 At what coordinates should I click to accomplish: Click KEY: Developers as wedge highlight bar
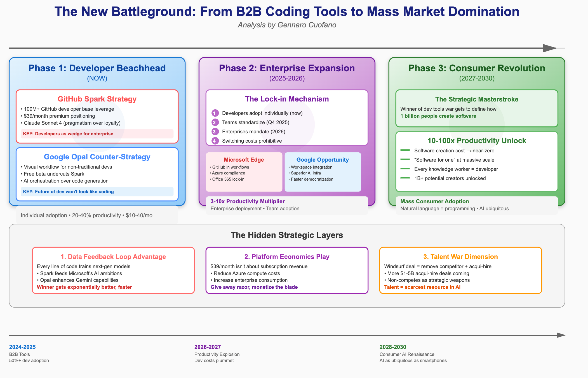click(97, 134)
